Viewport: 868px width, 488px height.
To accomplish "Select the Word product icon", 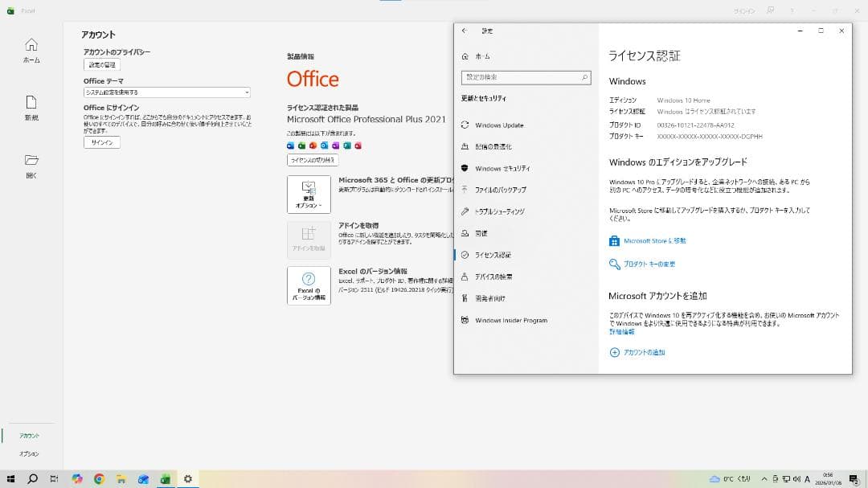I will click(x=290, y=146).
